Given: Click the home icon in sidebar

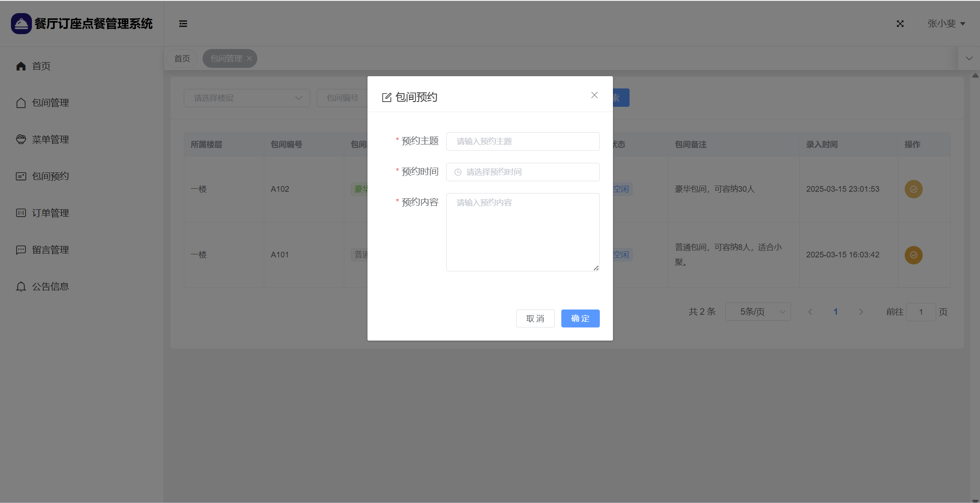Looking at the screenshot, I should coord(21,66).
